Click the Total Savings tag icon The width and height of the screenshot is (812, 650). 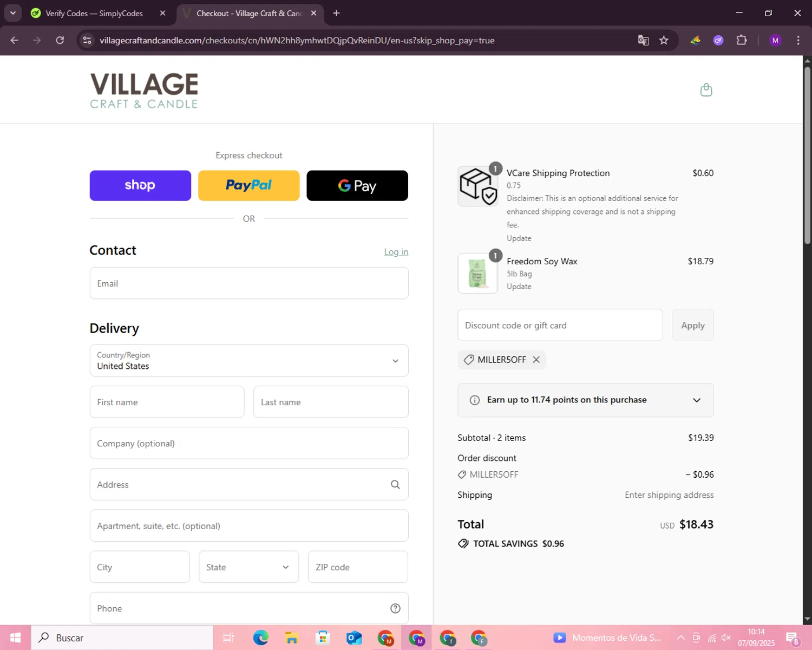pos(463,544)
